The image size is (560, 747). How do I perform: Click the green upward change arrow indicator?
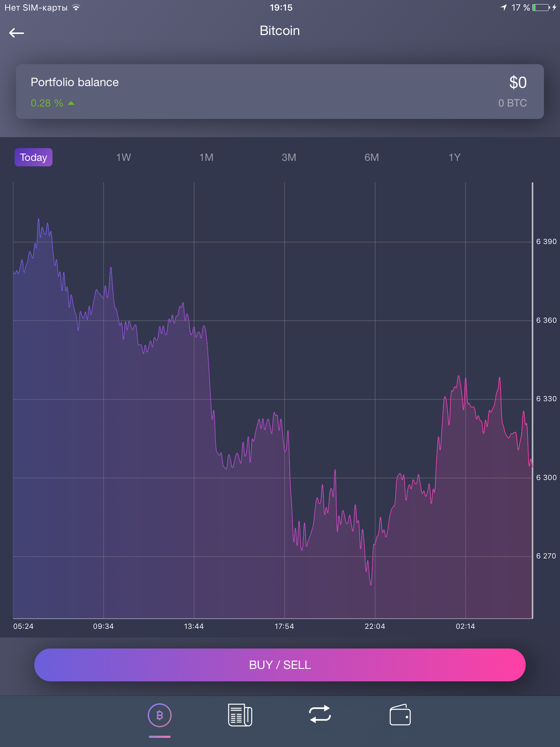tap(71, 103)
